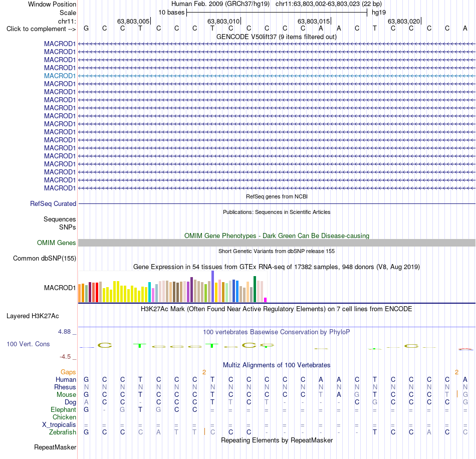Click the 10 bases scale bar label
The height and width of the screenshot is (459, 476).
click(171, 13)
